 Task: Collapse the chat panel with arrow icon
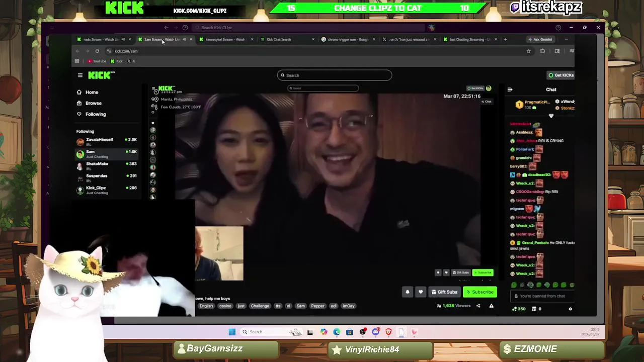point(510,89)
